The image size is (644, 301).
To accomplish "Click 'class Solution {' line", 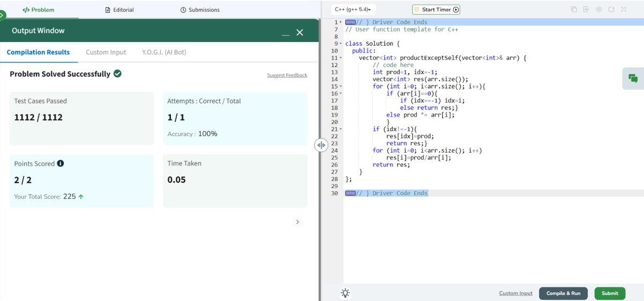I will click(372, 43).
